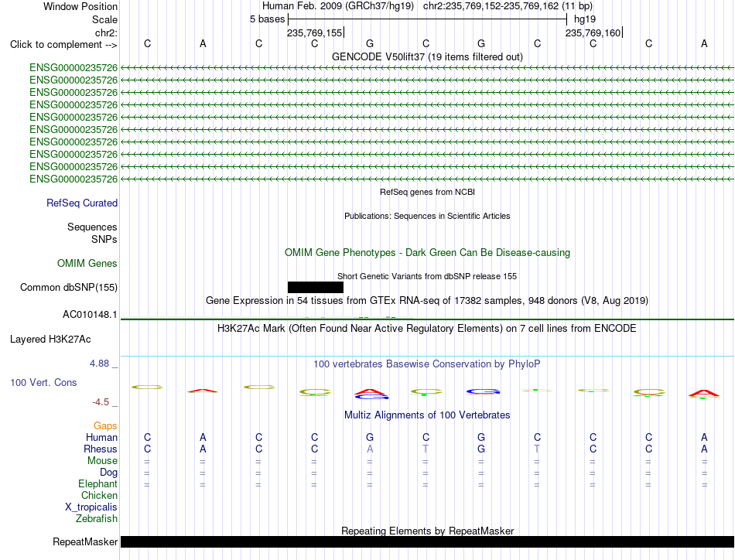This screenshot has height=560, width=735.
Task: Click 'RefSeq genes from NCBI' track title
Action: (427, 192)
